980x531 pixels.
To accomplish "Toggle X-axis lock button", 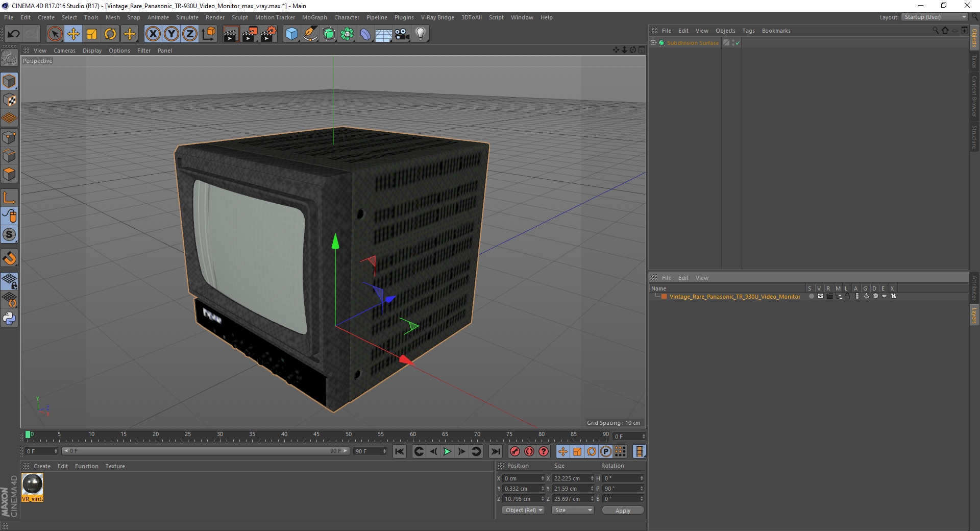I will pyautogui.click(x=153, y=34).
